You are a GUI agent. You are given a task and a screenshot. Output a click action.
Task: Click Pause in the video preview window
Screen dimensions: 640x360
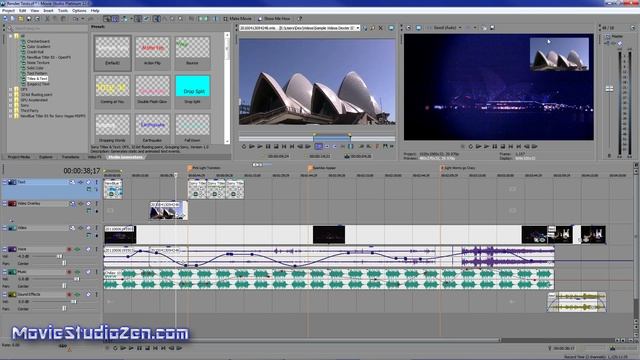495,146
